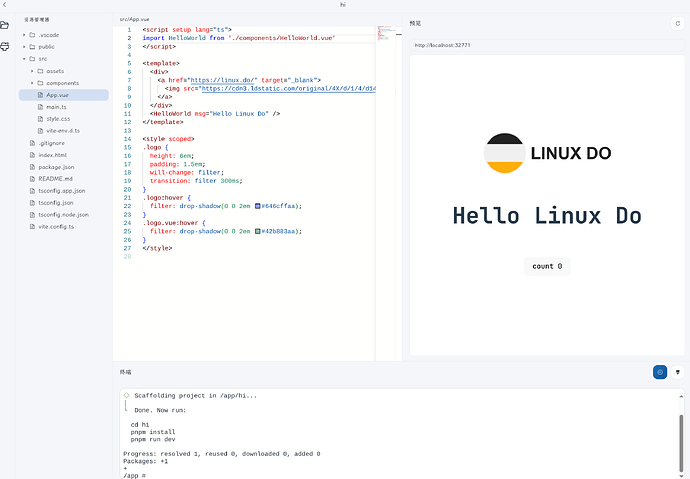
Task: Open the file explorer sidebar icon
Action: tap(5, 25)
